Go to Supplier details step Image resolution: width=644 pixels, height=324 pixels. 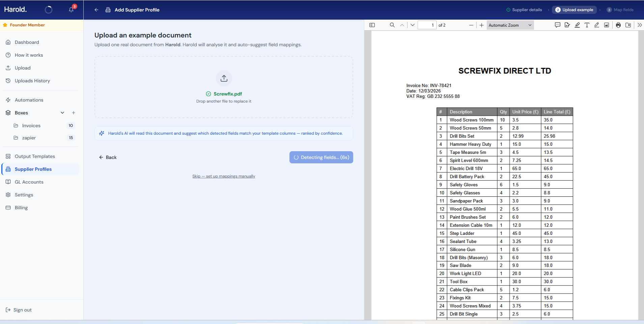tap(524, 10)
